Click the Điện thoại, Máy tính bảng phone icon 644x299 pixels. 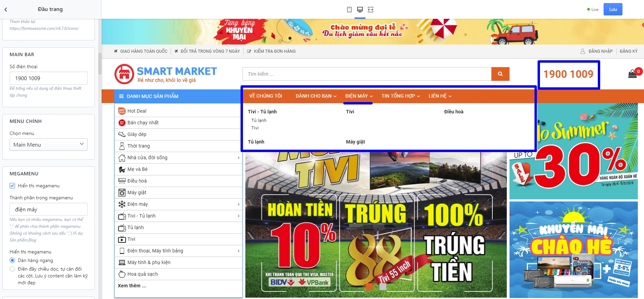[x=122, y=251]
